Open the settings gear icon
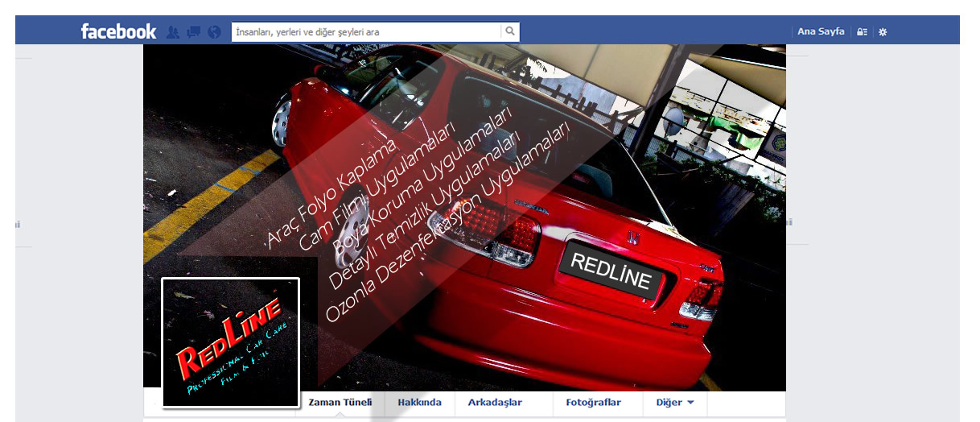This screenshot has width=980, height=422. point(883,32)
